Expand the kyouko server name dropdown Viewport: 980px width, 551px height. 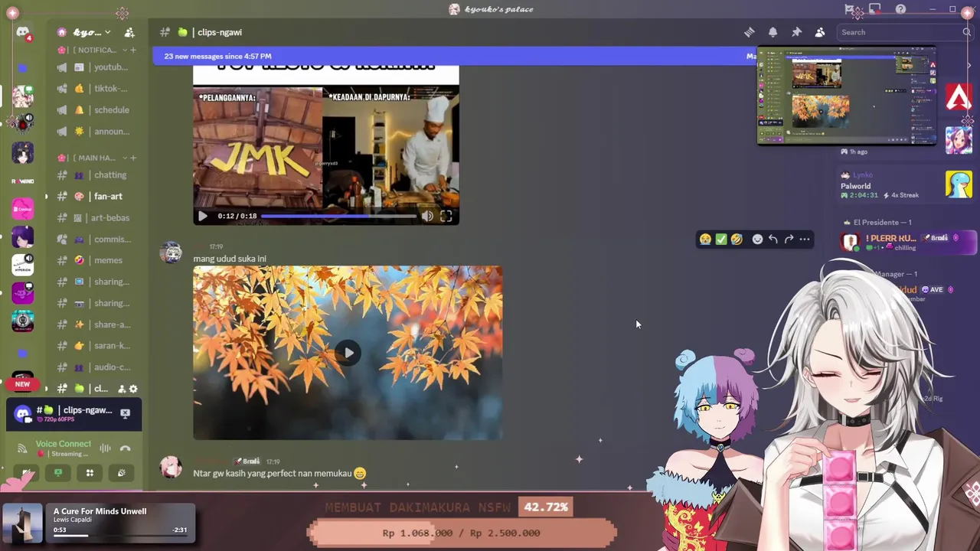click(92, 32)
